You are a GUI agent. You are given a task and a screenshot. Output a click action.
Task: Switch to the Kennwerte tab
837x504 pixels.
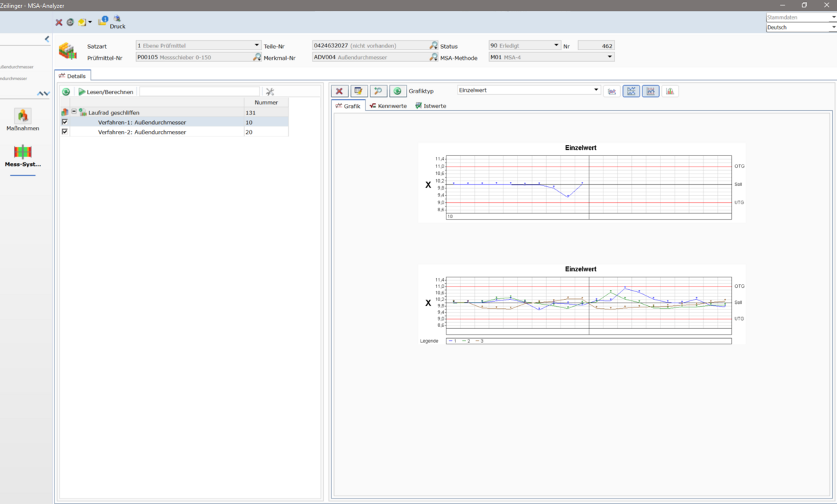coord(389,106)
